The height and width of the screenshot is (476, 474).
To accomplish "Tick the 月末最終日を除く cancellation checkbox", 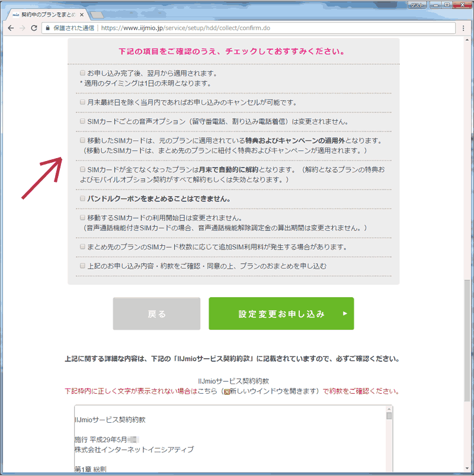I will pyautogui.click(x=83, y=102).
